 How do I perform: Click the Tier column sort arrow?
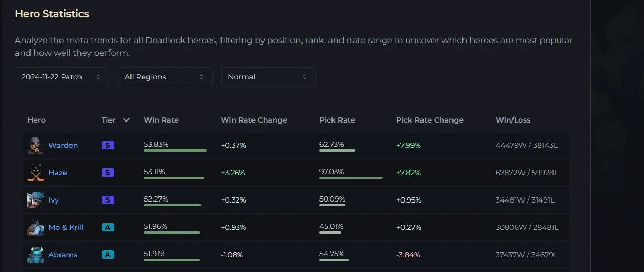tap(126, 120)
